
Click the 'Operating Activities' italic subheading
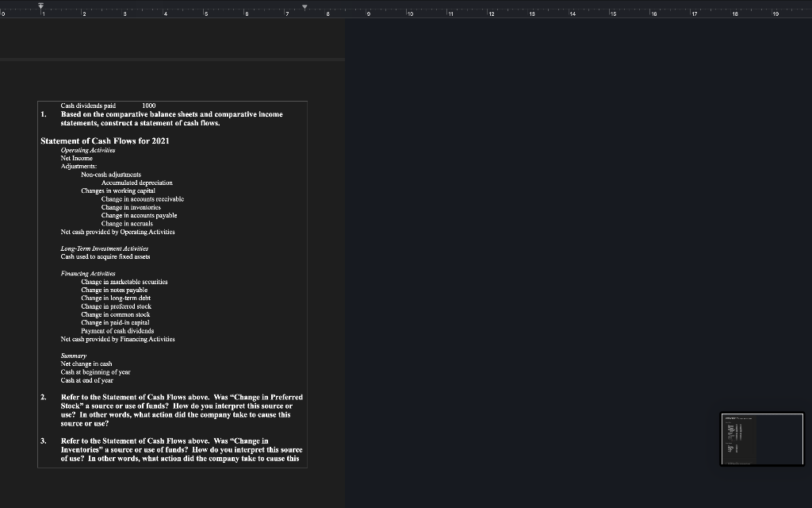87,150
